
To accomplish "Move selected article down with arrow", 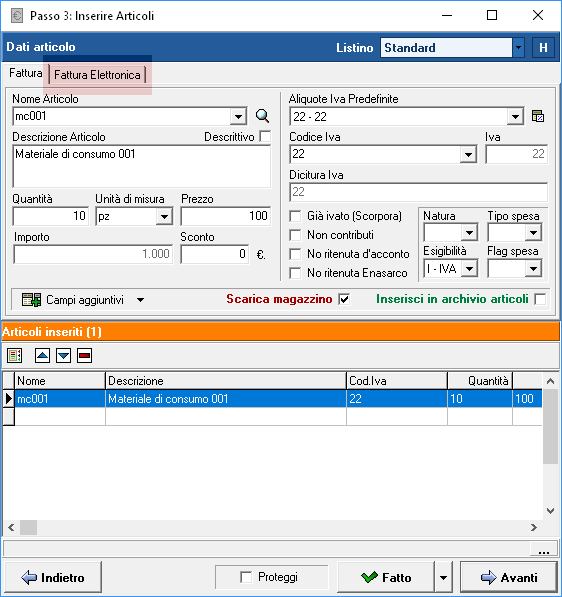I will [63, 356].
